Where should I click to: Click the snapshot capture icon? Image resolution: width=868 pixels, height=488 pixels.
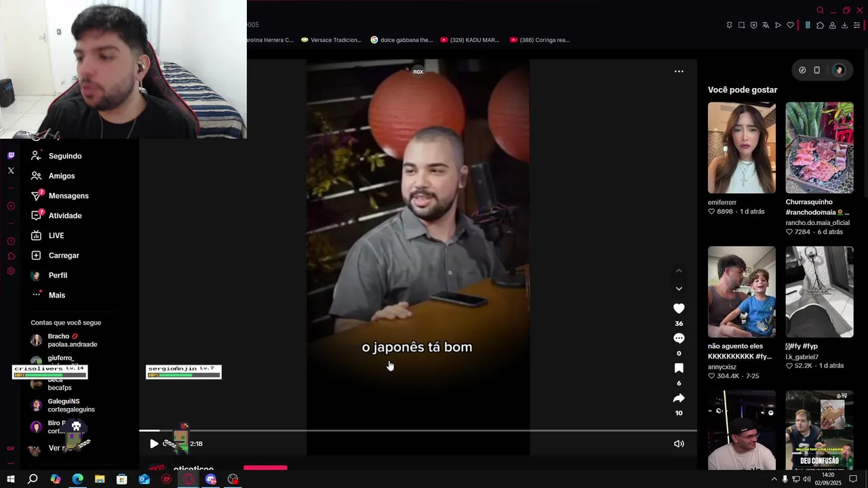coord(741,25)
